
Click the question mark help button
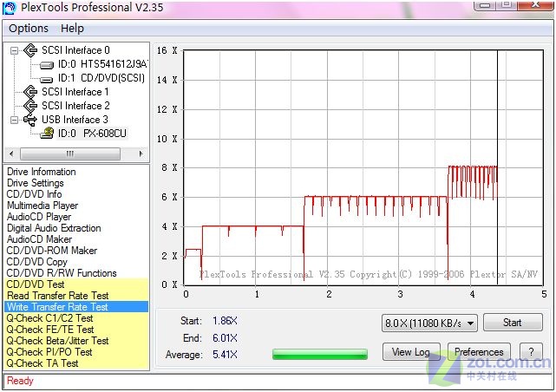click(x=531, y=352)
